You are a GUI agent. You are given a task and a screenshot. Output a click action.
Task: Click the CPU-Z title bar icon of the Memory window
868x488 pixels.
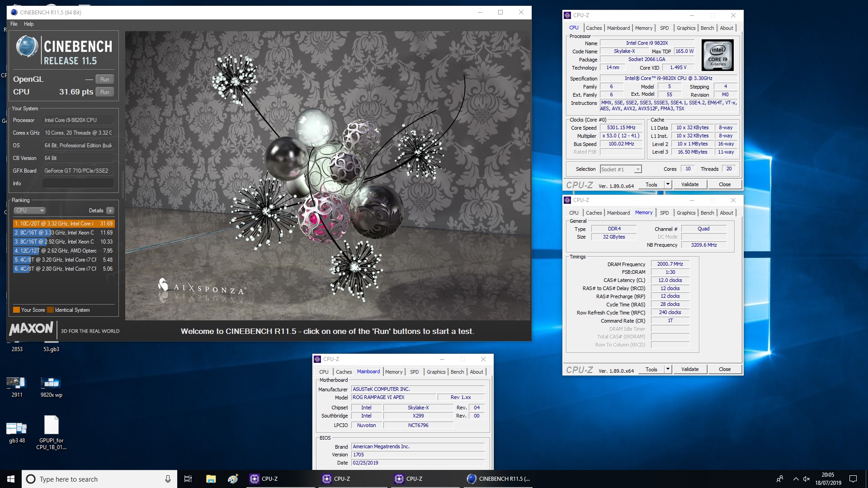tap(567, 200)
